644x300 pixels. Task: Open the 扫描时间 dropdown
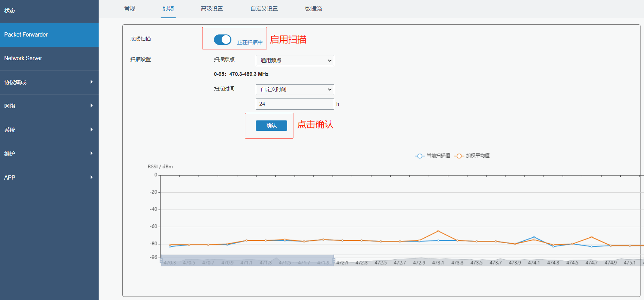295,89
